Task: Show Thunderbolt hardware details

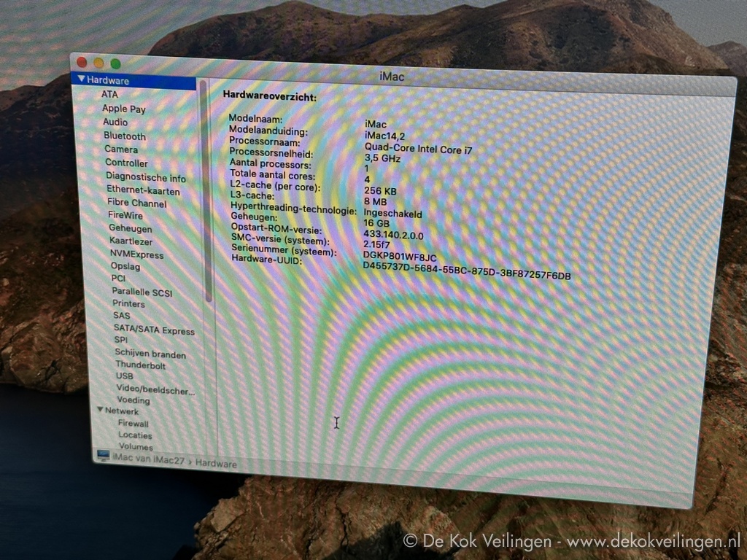Action: (x=140, y=365)
